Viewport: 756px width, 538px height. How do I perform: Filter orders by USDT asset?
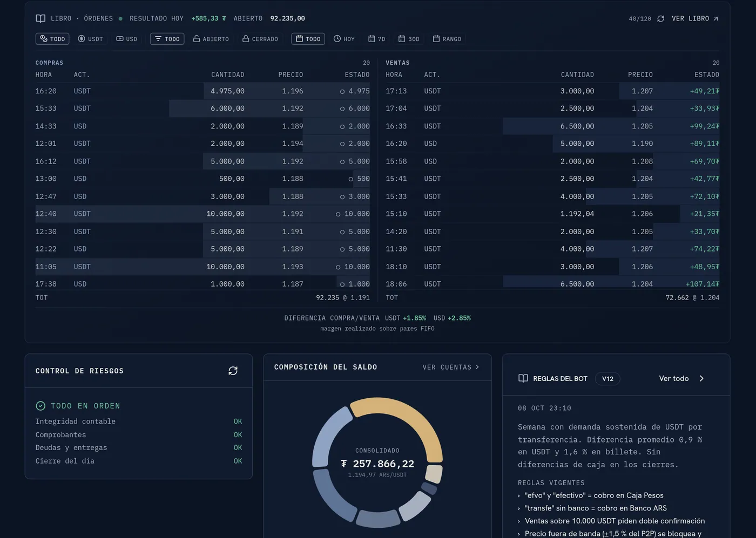pos(90,39)
